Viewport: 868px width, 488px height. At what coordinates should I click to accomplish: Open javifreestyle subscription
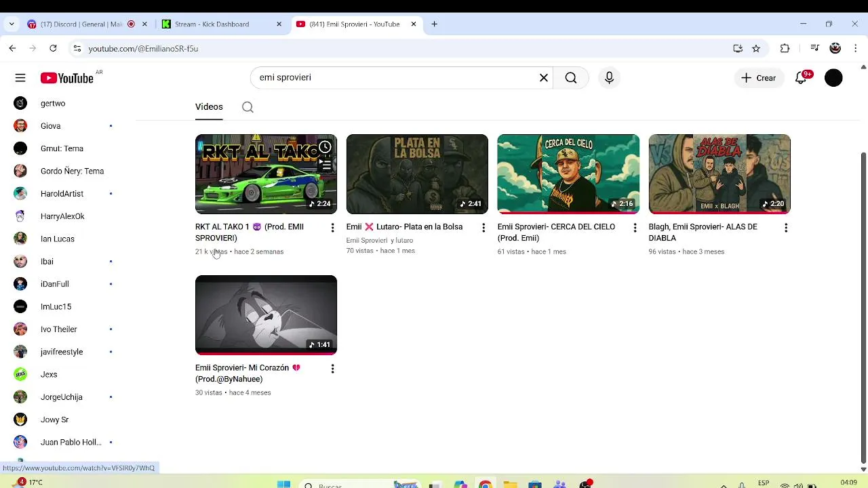pos(62,352)
